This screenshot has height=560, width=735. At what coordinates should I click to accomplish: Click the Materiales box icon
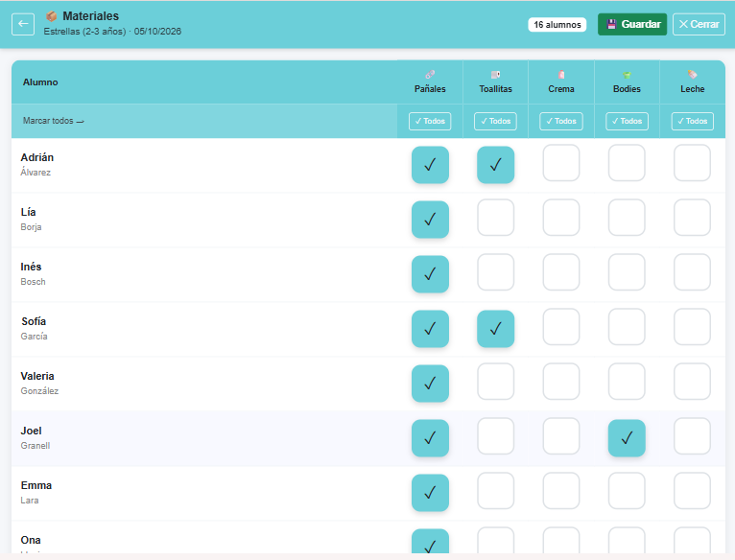[x=52, y=16]
